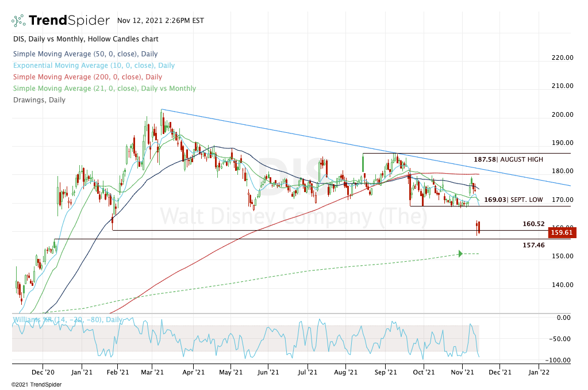Click the Nov 12, 2021 timestamp

158,21
